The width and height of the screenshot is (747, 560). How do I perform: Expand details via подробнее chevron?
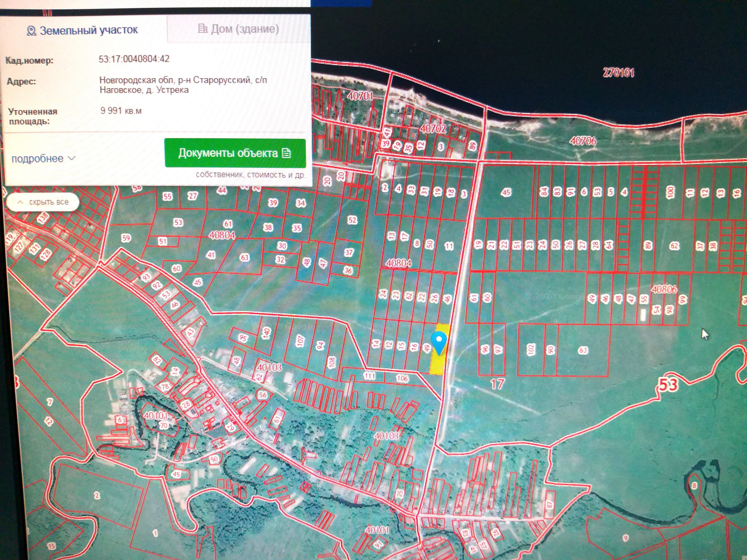coord(71,158)
